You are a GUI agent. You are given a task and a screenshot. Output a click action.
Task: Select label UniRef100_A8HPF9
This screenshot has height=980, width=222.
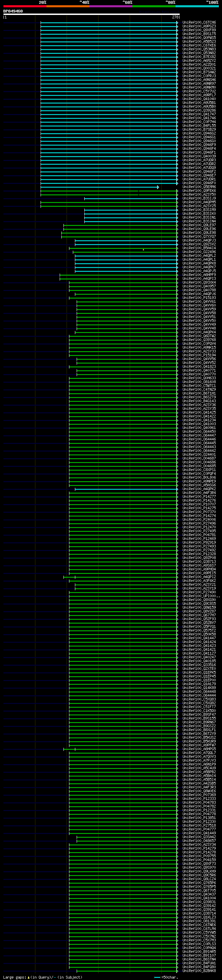(x=199, y=275)
